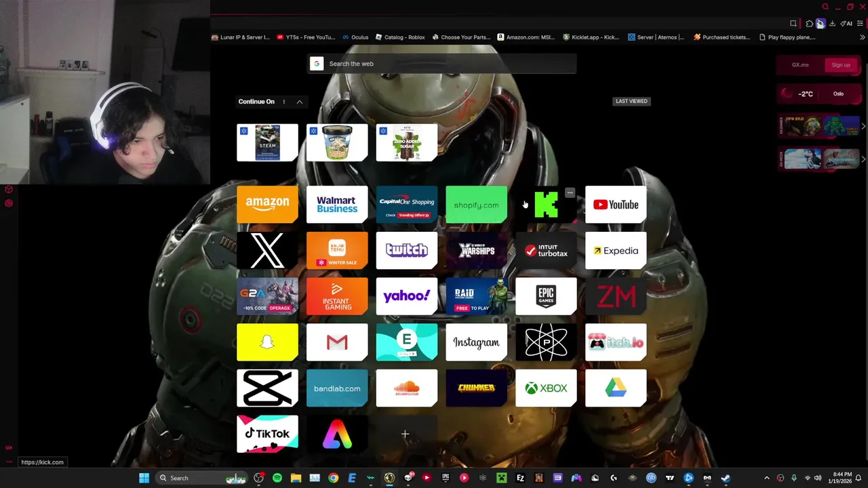The height and width of the screenshot is (488, 868).
Task: Open the Expedia speed dial tile
Action: 616,251
